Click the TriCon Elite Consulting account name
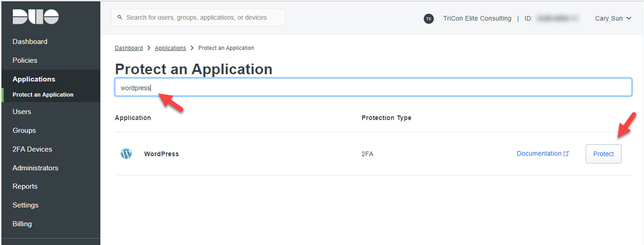This screenshot has width=644, height=245. [x=477, y=18]
